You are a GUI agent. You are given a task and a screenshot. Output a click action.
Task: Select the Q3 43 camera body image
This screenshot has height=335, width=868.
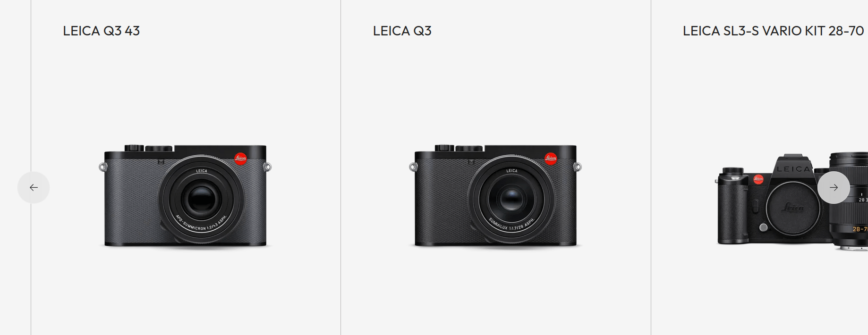coord(185,196)
